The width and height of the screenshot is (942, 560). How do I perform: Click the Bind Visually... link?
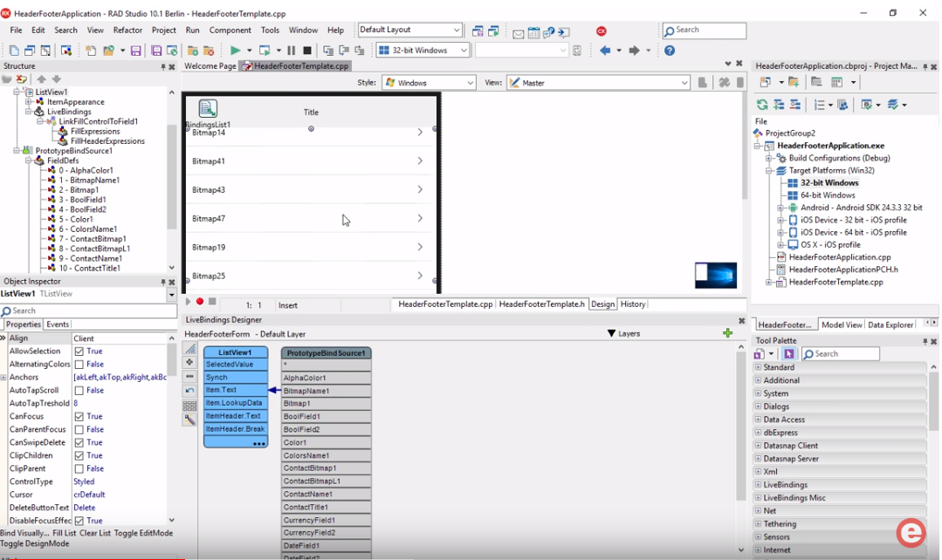[24, 533]
